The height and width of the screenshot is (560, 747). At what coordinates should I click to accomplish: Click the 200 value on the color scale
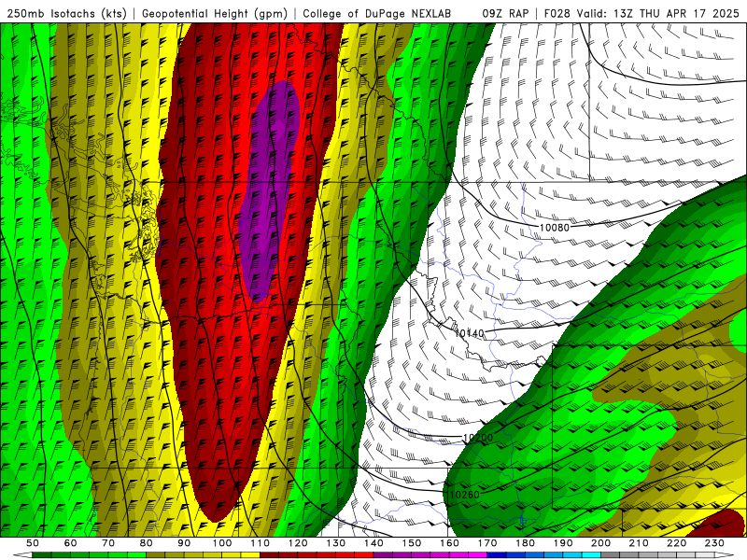point(601,543)
